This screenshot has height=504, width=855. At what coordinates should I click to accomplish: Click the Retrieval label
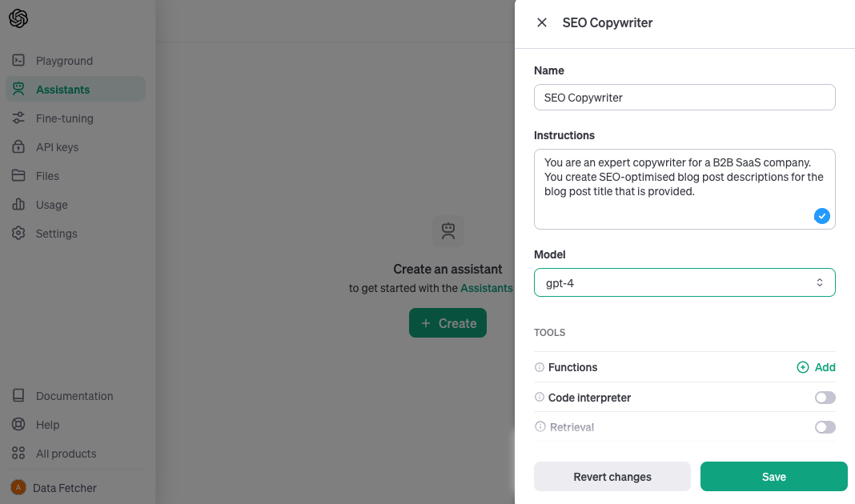pos(572,427)
